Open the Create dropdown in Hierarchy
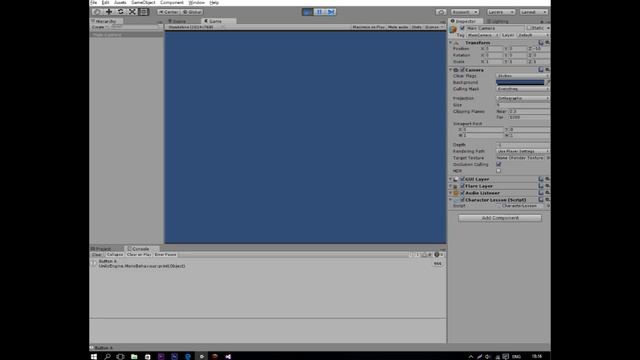Viewport: 640px width, 360px height. pyautogui.click(x=99, y=27)
